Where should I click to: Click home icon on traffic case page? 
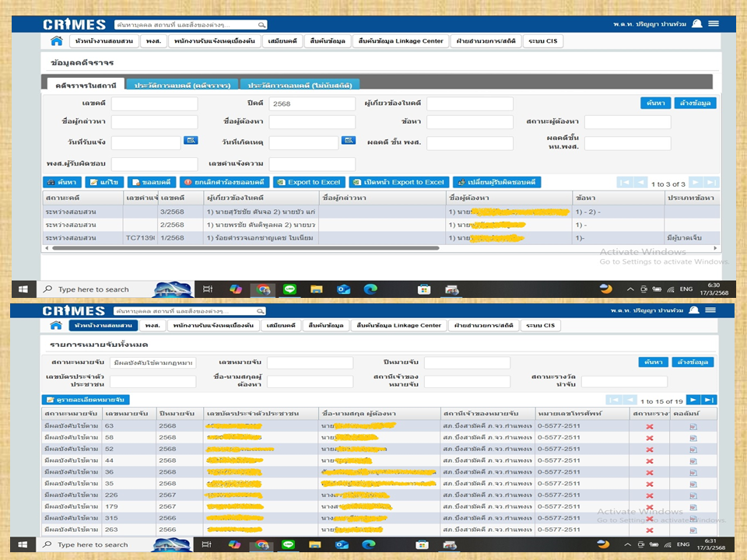[x=57, y=41]
